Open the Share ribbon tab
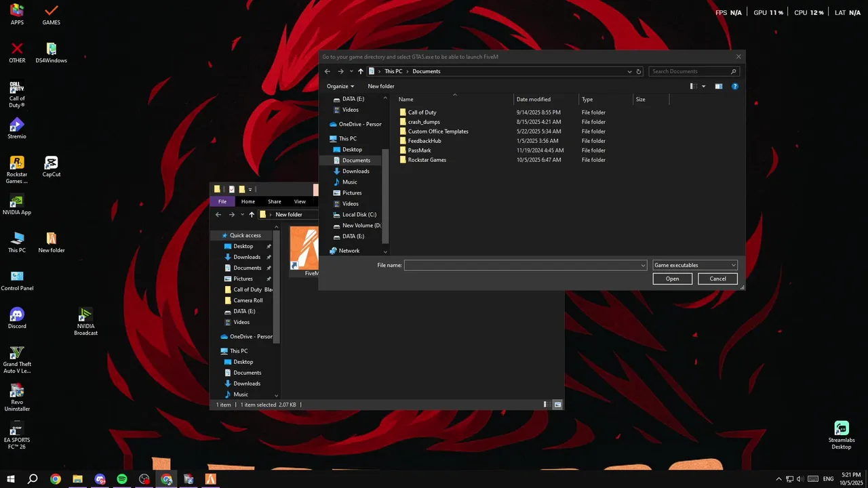This screenshot has width=868, height=488. tap(274, 201)
